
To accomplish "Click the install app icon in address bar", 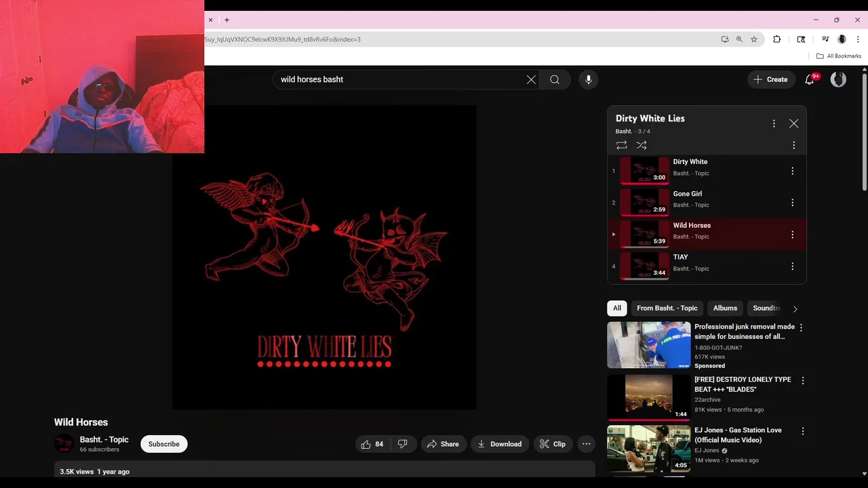I will (x=725, y=39).
